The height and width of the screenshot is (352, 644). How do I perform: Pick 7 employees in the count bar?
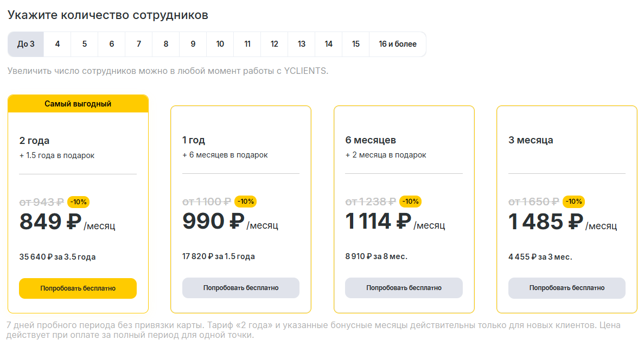coord(139,44)
